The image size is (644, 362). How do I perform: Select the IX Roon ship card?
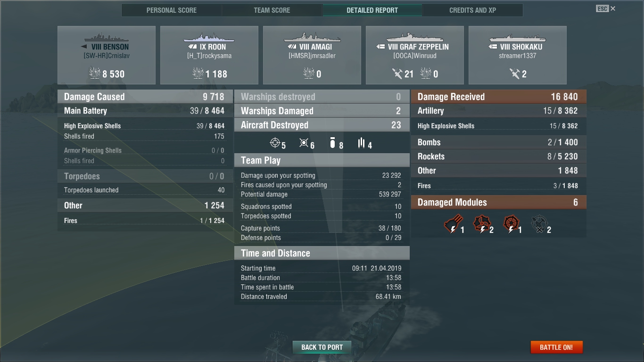point(209,55)
